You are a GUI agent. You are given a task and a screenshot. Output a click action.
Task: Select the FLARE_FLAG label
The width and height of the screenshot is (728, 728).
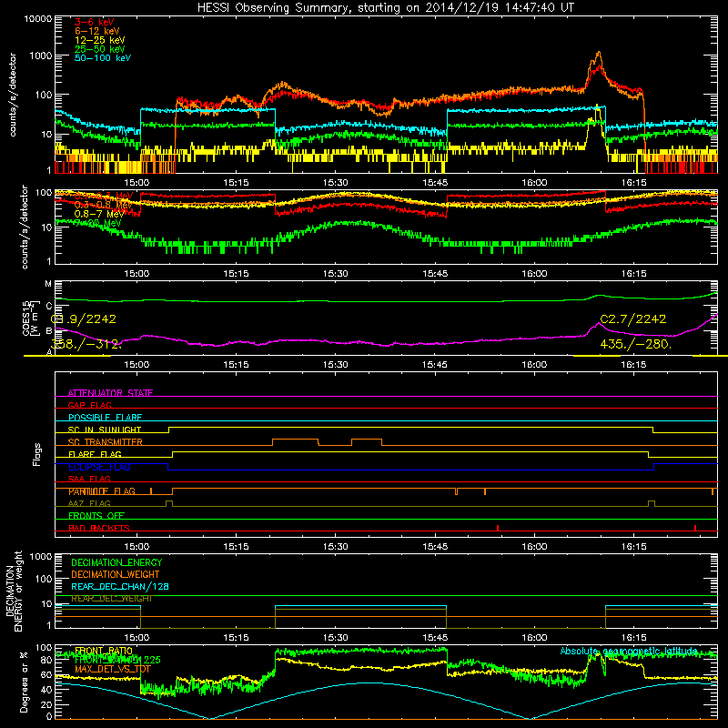coord(95,454)
